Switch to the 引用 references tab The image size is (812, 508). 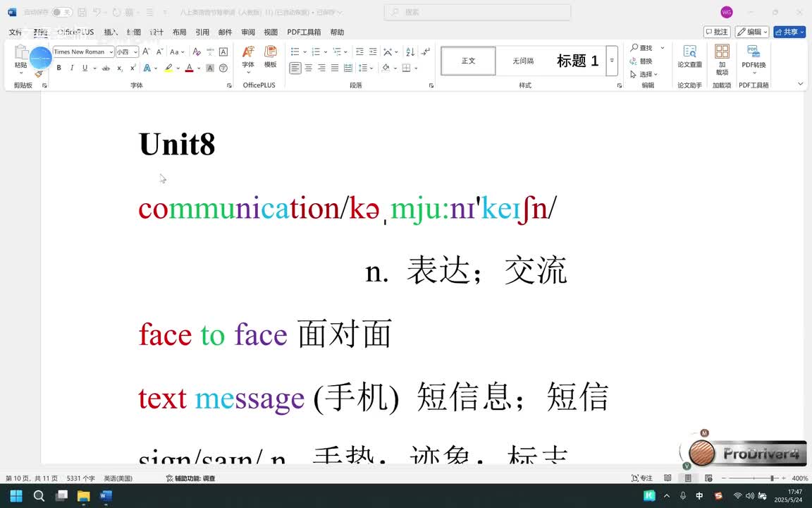tap(202, 32)
